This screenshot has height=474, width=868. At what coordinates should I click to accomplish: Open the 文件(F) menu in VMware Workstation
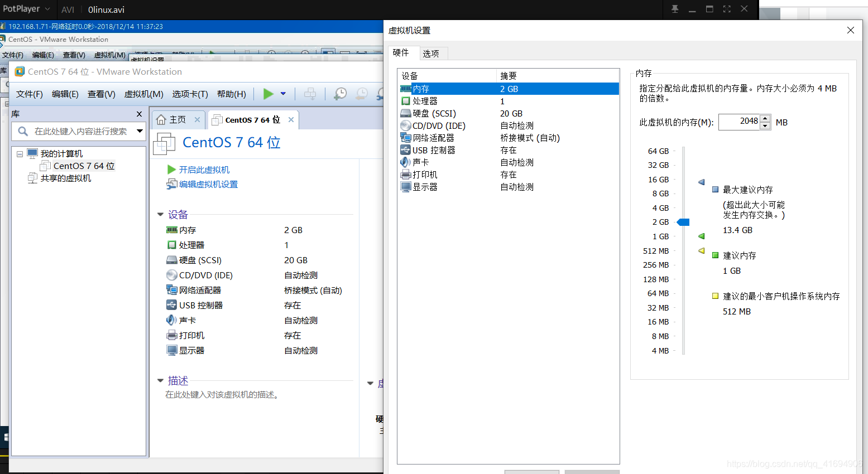(30, 94)
